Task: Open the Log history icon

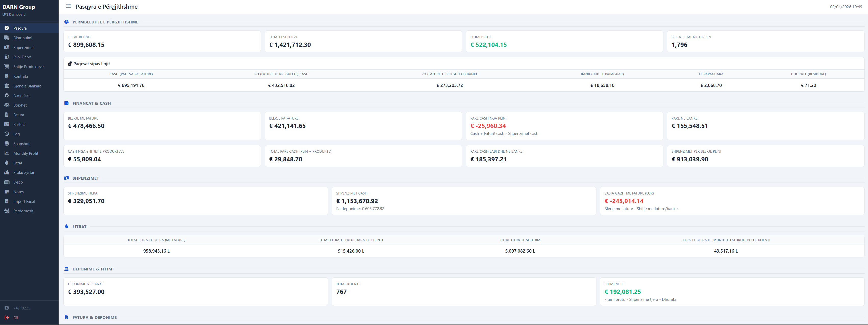Action: pos(7,134)
